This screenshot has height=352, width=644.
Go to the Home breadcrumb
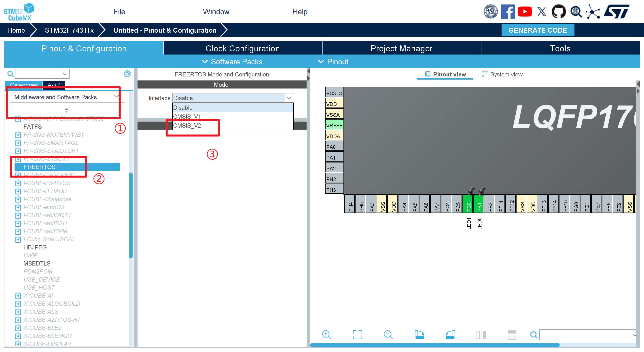coord(16,30)
